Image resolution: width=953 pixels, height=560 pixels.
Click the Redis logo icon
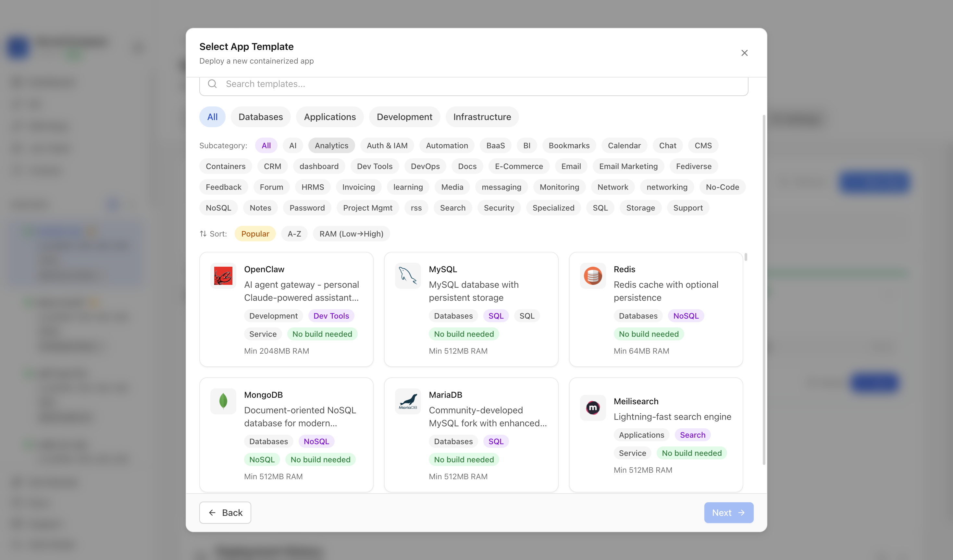(x=593, y=276)
